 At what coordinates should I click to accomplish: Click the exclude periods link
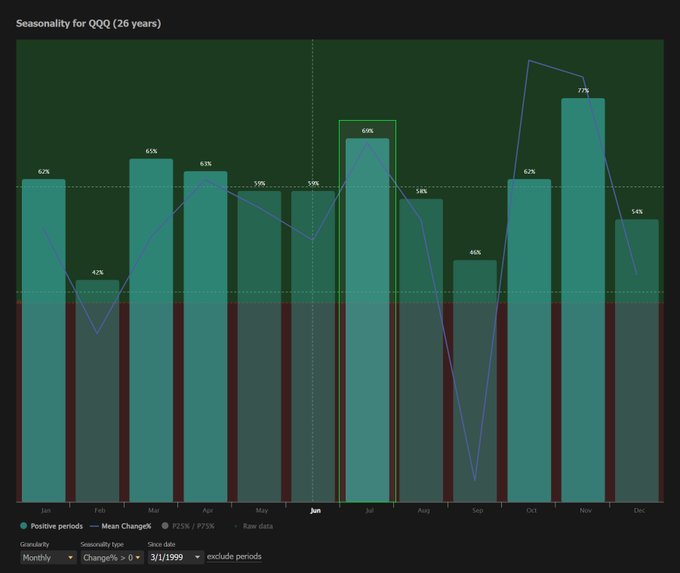point(234,557)
